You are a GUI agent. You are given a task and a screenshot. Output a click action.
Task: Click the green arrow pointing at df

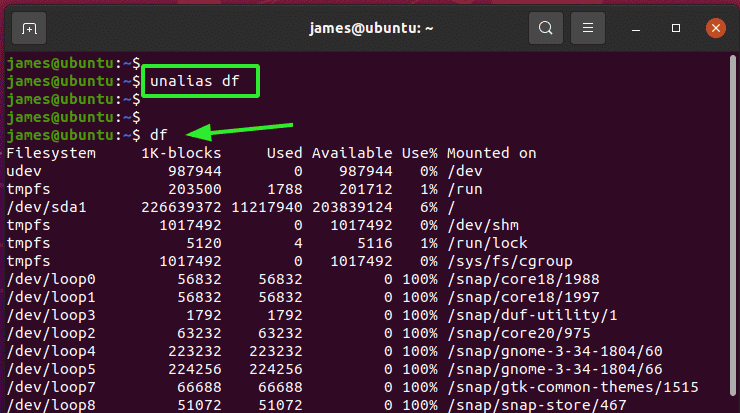tap(240, 131)
